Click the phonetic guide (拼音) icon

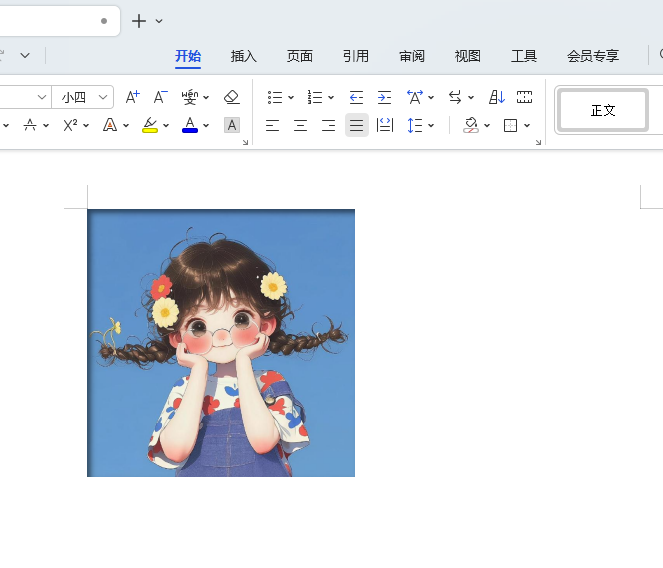pos(190,97)
